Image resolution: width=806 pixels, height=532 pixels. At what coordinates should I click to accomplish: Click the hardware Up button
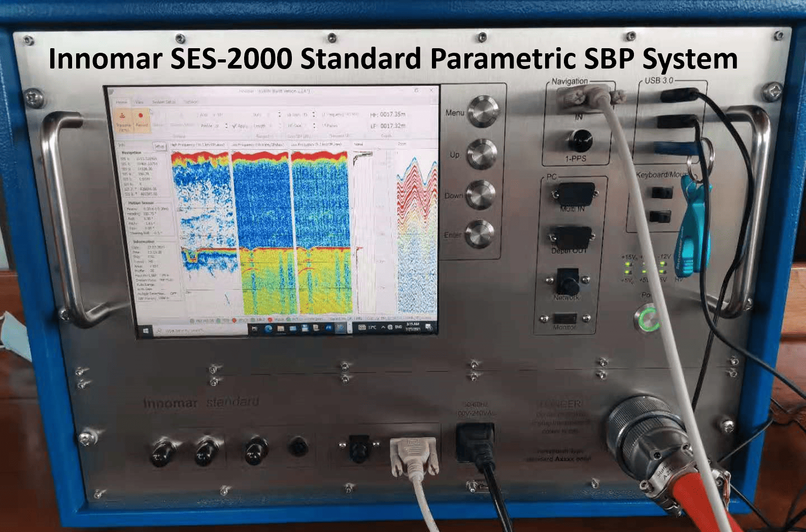(x=482, y=154)
